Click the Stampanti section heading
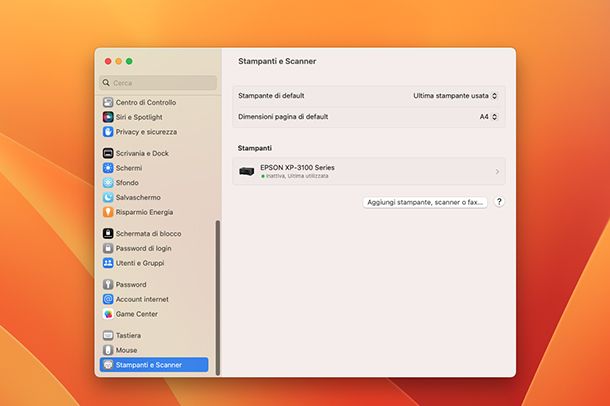This screenshot has width=610, height=406. (x=255, y=148)
